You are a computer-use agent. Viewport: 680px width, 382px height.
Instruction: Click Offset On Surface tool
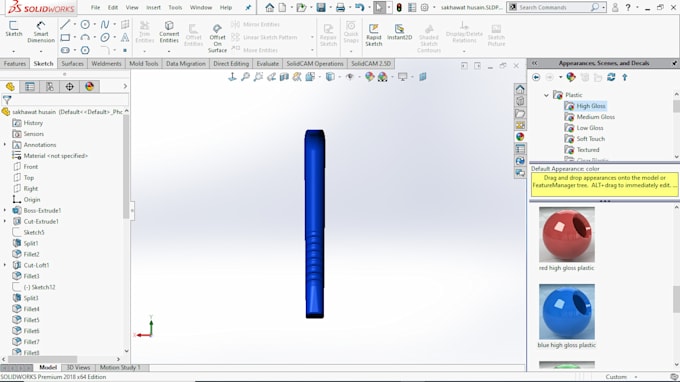coord(217,38)
